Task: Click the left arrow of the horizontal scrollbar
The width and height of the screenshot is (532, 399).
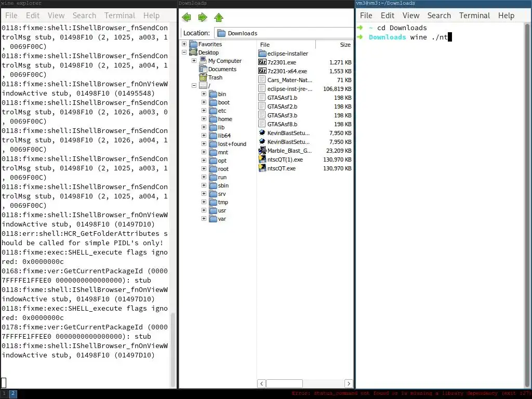Action: pyautogui.click(x=262, y=383)
